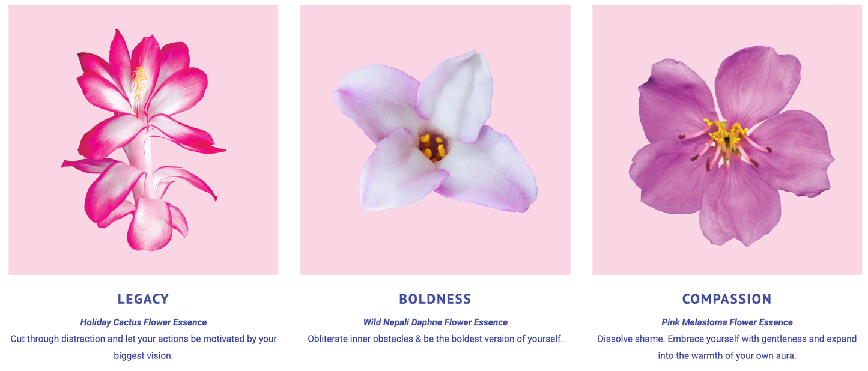Click the yellow stamen of the Holiday Cactus
868x371 pixels.
tap(139, 83)
